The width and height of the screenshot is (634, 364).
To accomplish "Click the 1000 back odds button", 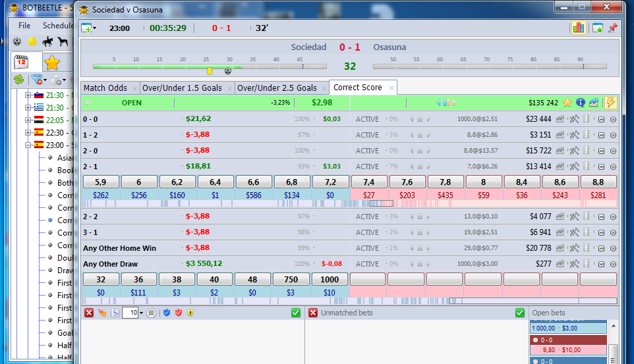I will 330,279.
